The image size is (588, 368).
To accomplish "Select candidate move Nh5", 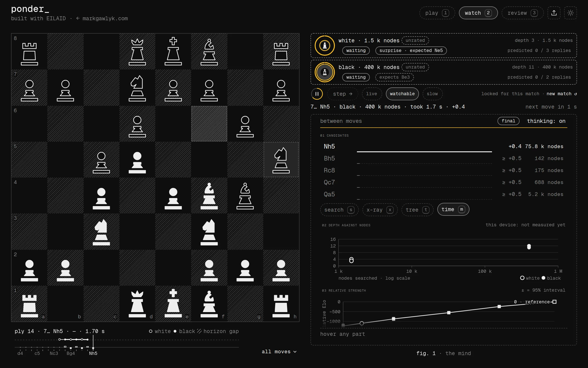I will coord(444,147).
